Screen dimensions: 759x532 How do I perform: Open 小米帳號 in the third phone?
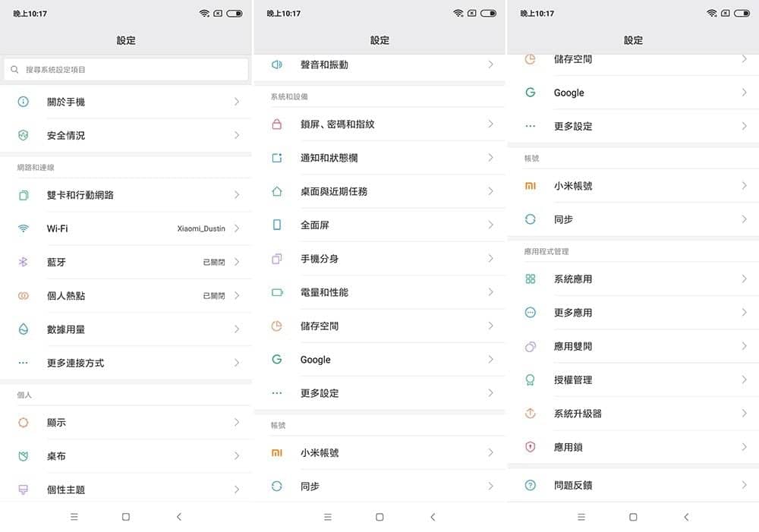click(633, 186)
